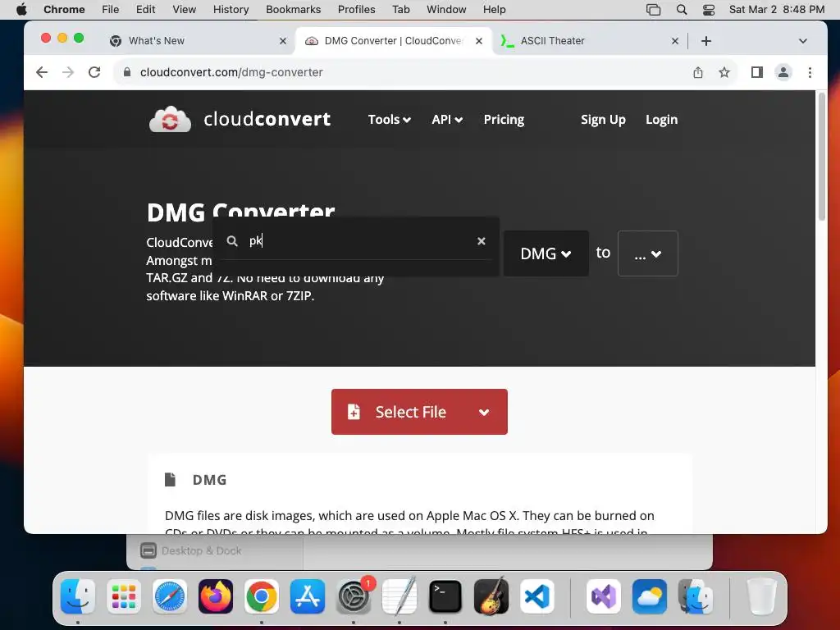Open Control Center in the menu bar
This screenshot has width=840, height=630.
pyautogui.click(x=709, y=10)
